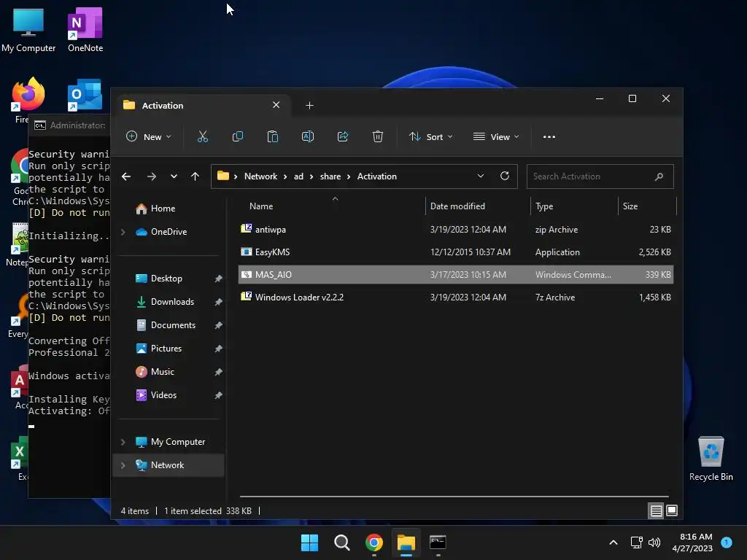This screenshot has height=560, width=747.
Task: Open the Recycle Bin on desktop
Action: (x=711, y=459)
